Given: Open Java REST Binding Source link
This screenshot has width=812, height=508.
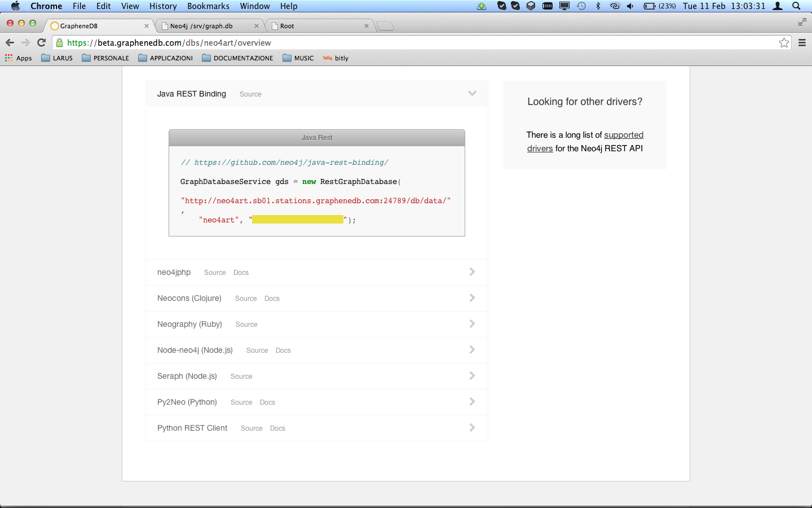Looking at the screenshot, I should (250, 94).
